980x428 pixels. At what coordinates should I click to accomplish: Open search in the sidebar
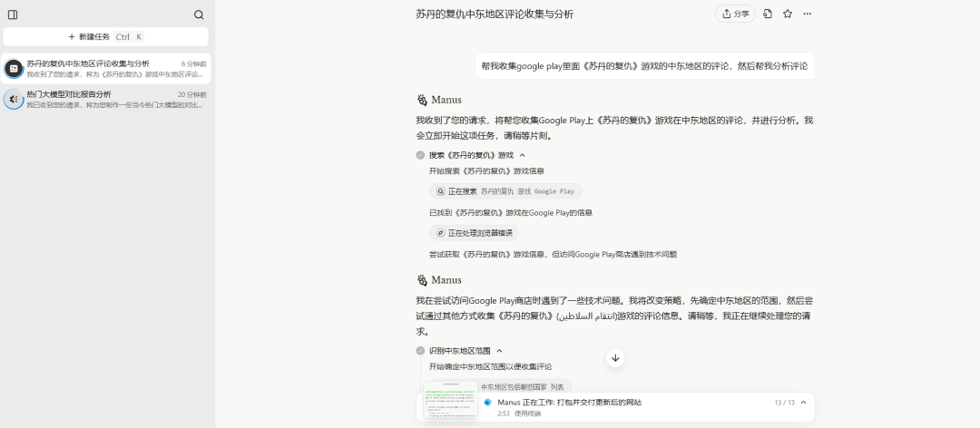[199, 15]
